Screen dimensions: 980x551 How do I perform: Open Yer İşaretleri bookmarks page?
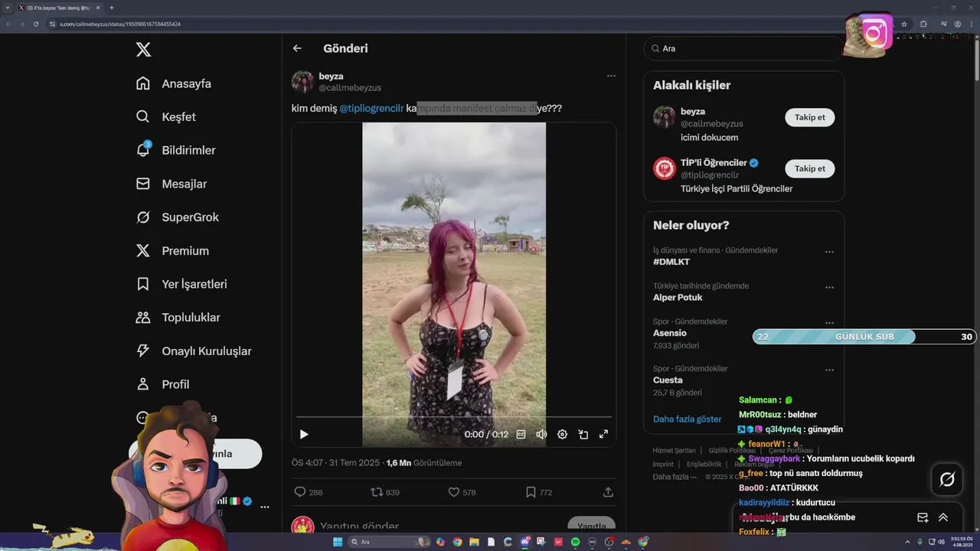tap(181, 284)
